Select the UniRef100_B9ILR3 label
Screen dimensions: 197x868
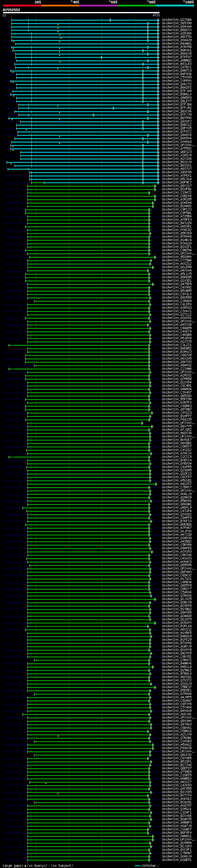click(x=177, y=64)
